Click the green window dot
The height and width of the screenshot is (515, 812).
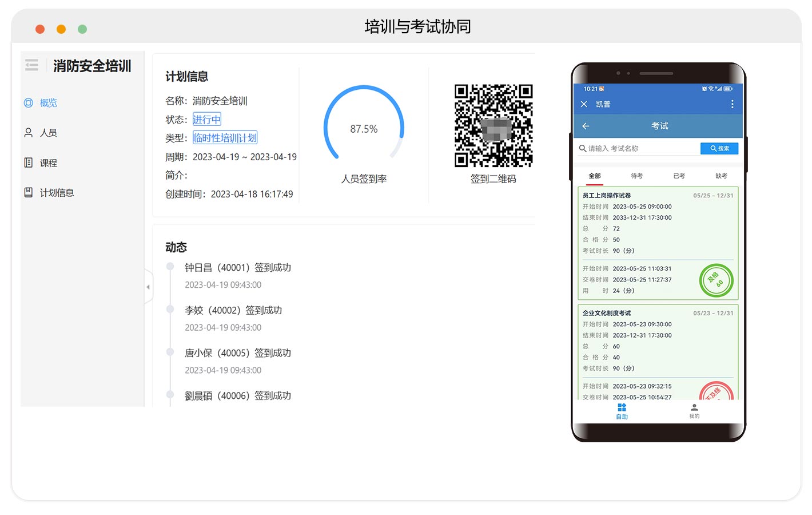click(82, 29)
